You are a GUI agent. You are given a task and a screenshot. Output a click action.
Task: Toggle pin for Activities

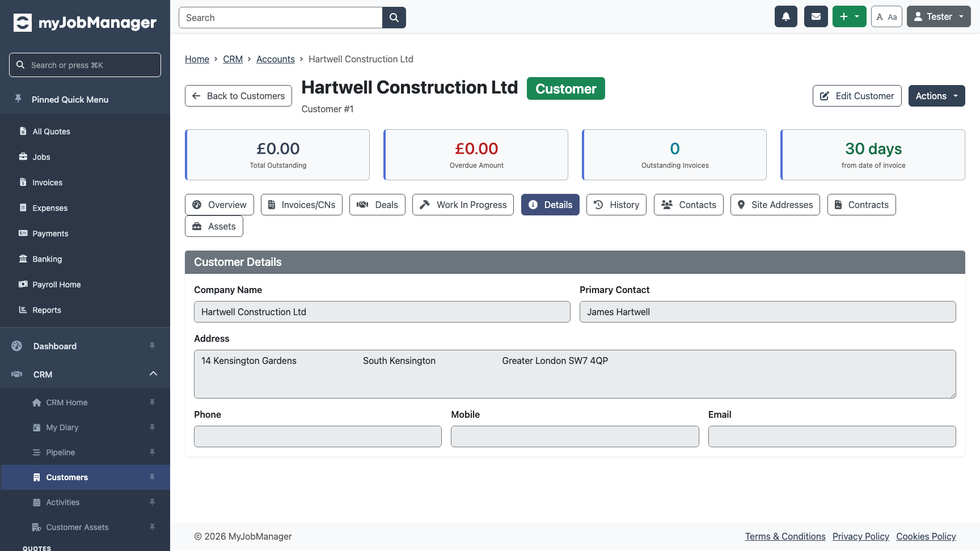[x=152, y=502]
